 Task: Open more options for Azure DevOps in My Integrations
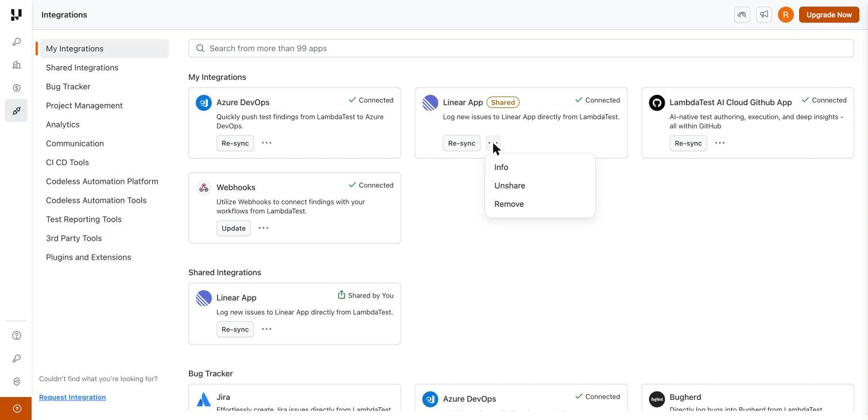coord(266,143)
